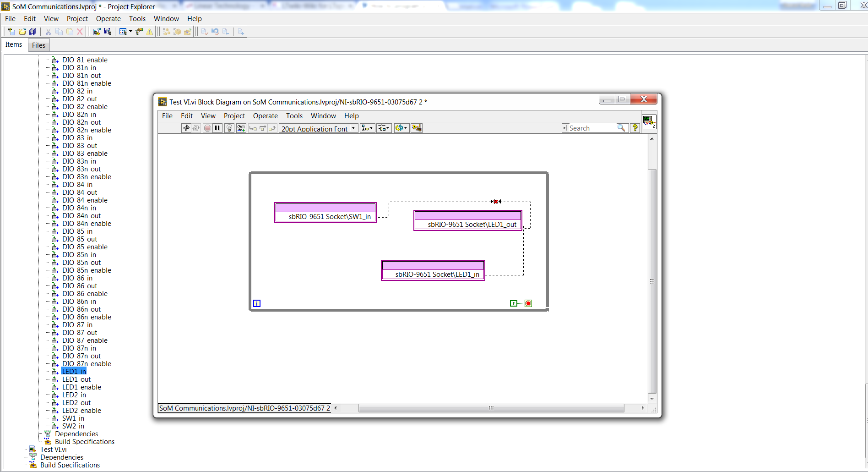Click the Step Out icon
This screenshot has height=472, width=868.
point(272,128)
